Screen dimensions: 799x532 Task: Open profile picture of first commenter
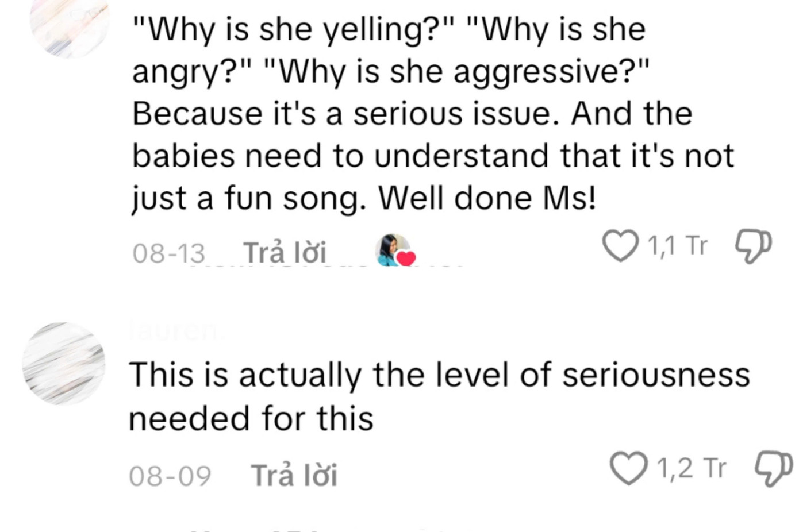pyautogui.click(x=69, y=23)
